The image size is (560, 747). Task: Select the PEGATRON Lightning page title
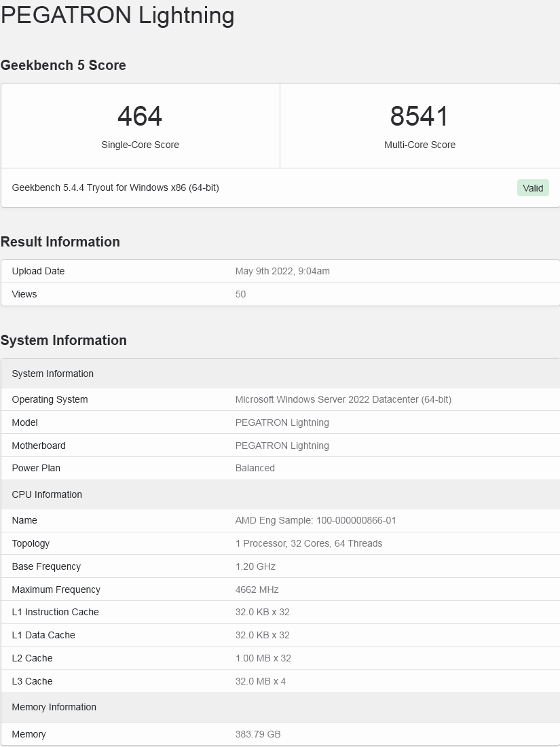pyautogui.click(x=117, y=15)
